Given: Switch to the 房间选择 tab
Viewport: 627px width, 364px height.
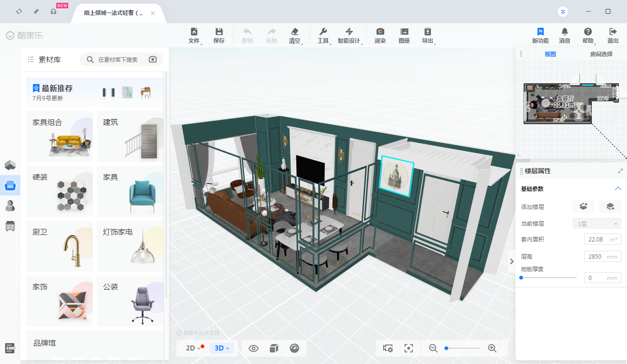Looking at the screenshot, I should tap(601, 54).
